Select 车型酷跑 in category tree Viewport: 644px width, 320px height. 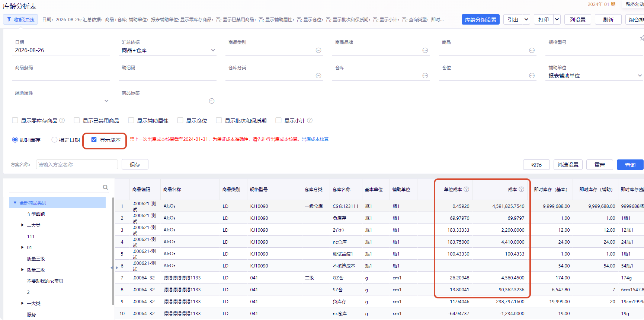pos(36,214)
